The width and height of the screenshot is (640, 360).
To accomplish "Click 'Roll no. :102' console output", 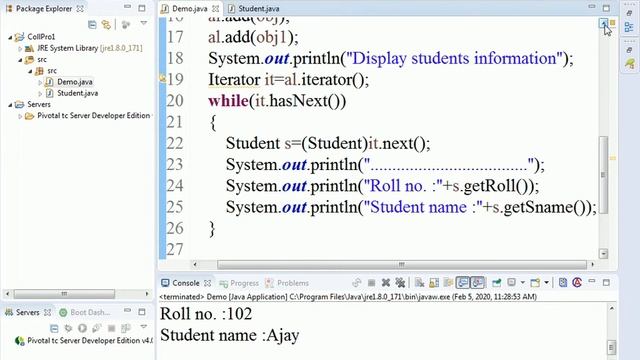I will click(x=206, y=313).
